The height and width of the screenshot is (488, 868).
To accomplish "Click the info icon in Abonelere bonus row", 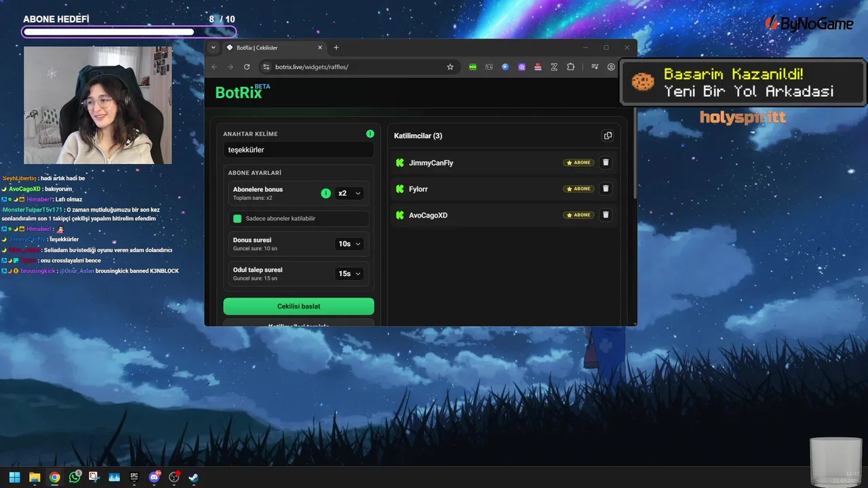I will click(x=325, y=193).
